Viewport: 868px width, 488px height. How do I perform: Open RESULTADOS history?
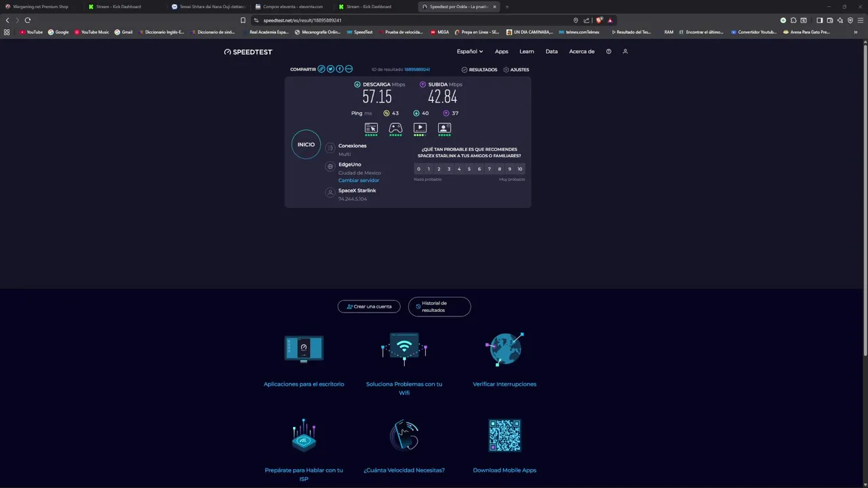(479, 70)
